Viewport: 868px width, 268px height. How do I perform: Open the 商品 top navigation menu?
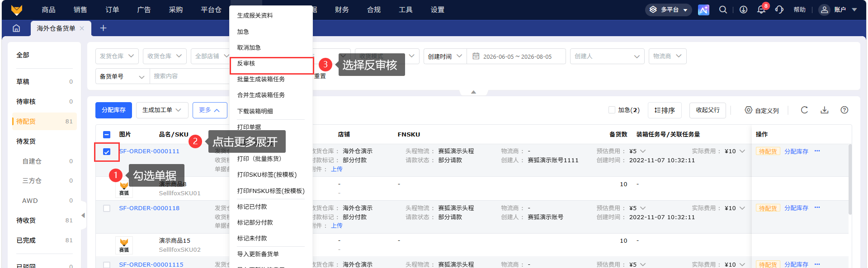click(x=48, y=9)
